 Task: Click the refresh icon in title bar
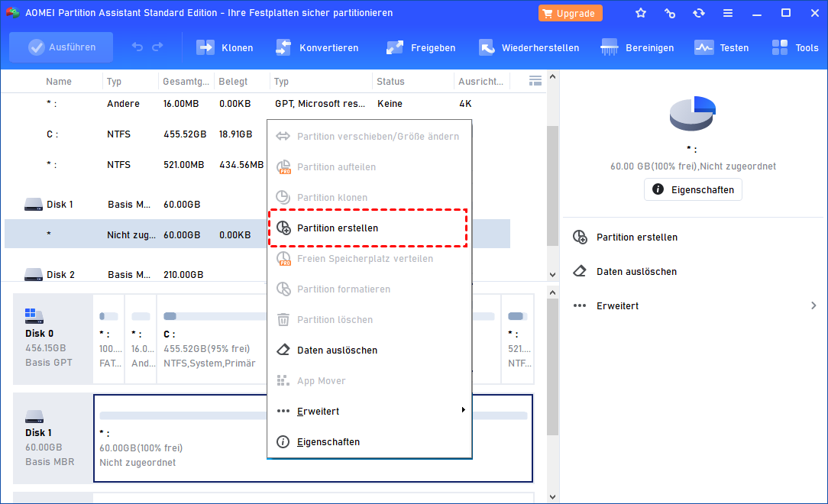(x=699, y=13)
